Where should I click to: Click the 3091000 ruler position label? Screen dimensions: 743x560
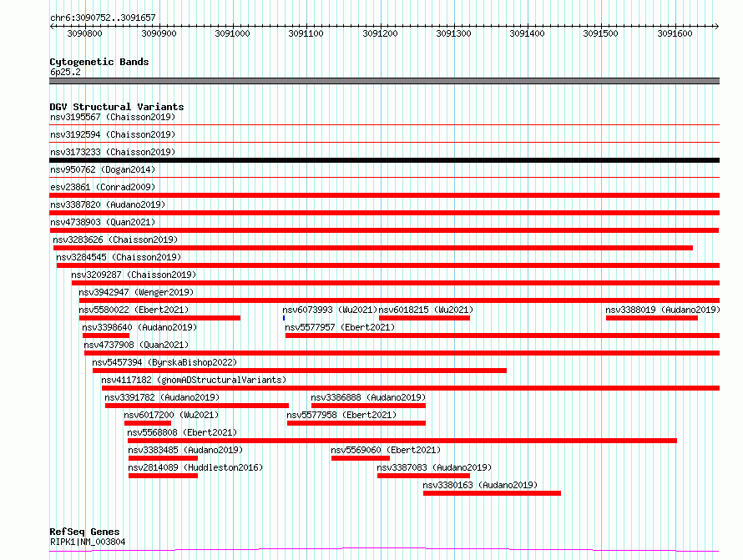tap(232, 33)
